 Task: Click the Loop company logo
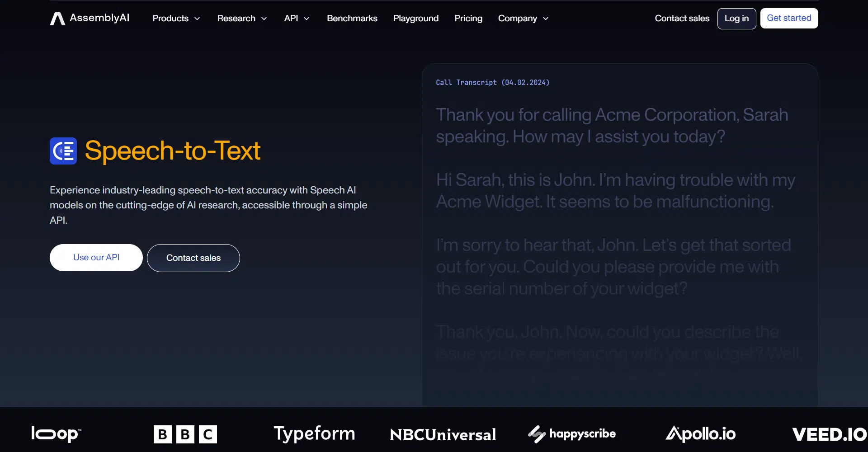pyautogui.click(x=56, y=434)
